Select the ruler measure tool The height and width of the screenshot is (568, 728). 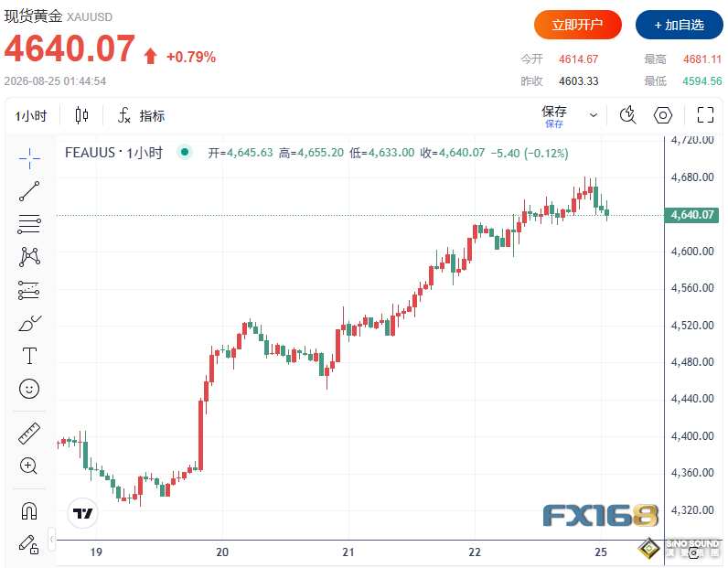point(29,434)
